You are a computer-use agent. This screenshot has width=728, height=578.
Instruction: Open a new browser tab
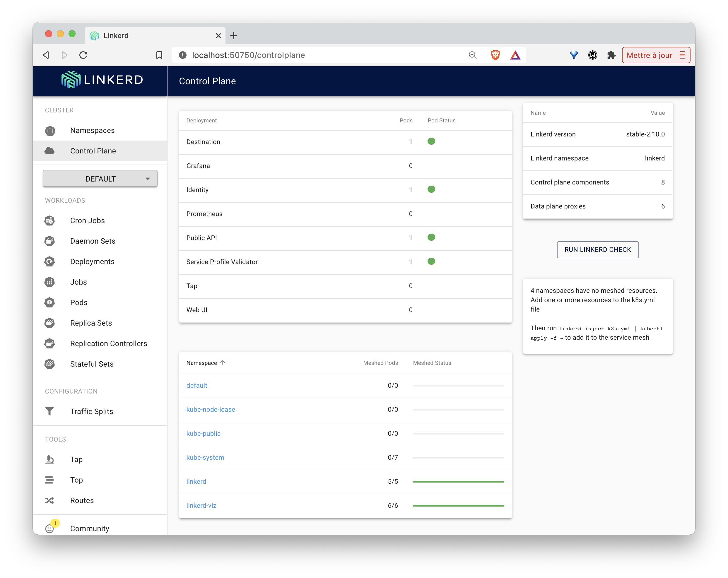pyautogui.click(x=234, y=35)
